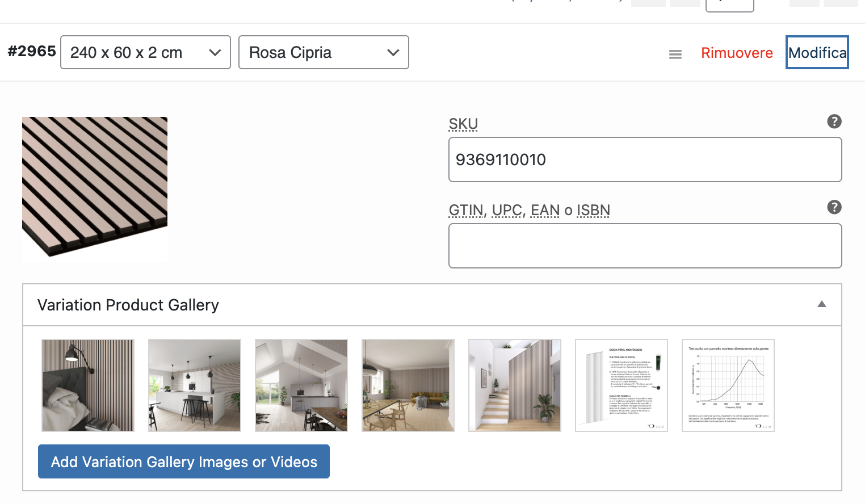Click the GTIN, UPC, EAN o ISBN input
The height and width of the screenshot is (504, 865).
pos(645,246)
